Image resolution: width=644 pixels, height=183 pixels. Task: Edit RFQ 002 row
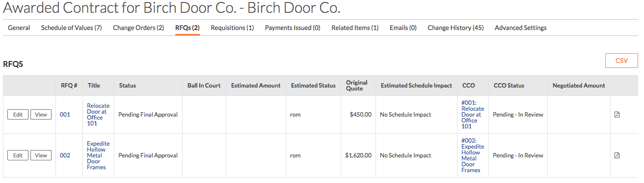[18, 155]
